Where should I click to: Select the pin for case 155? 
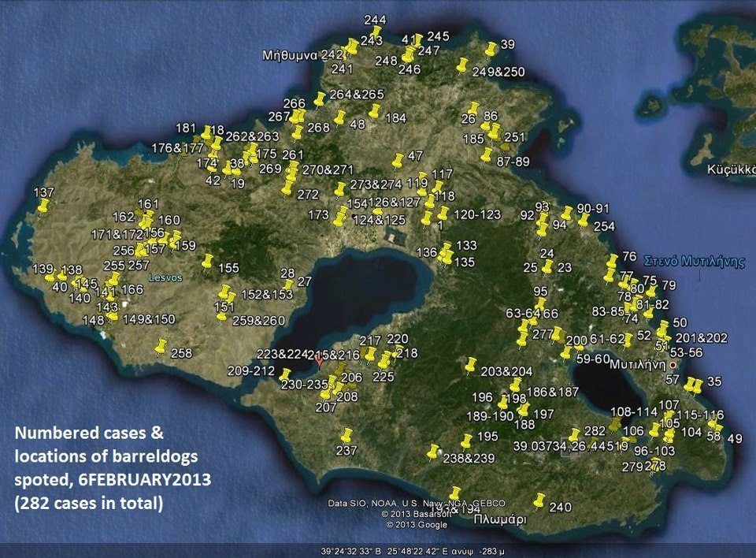click(x=208, y=261)
